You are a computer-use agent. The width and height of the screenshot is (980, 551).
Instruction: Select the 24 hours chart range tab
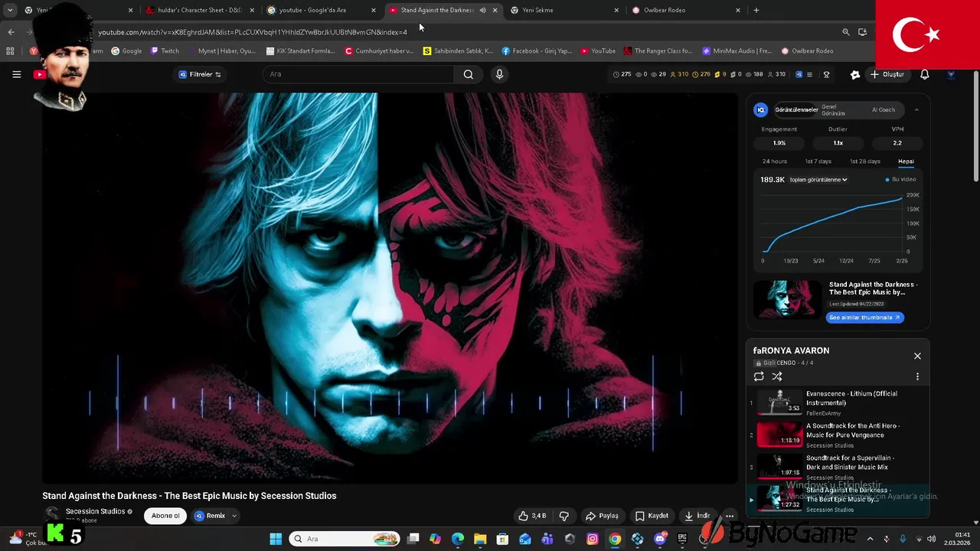coord(774,161)
